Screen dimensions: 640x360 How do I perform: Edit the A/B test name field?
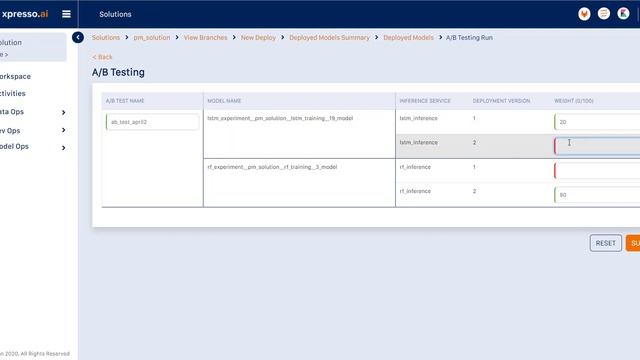tap(152, 122)
